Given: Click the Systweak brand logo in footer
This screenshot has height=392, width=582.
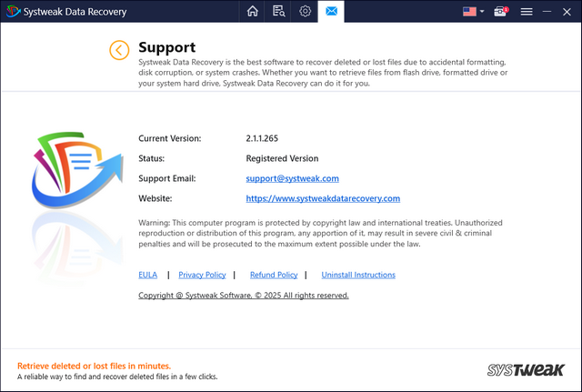Looking at the screenshot, I should tap(527, 370).
